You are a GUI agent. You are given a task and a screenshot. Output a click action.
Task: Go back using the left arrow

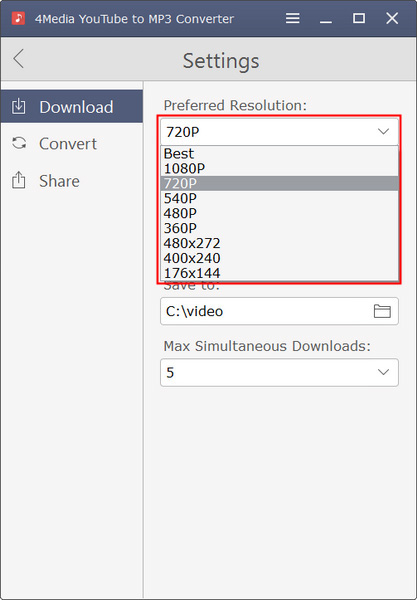[18, 59]
